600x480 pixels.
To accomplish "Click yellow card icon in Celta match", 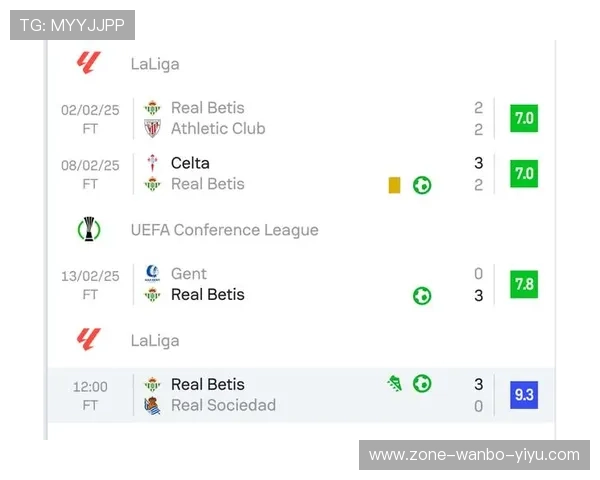I will pos(394,185).
